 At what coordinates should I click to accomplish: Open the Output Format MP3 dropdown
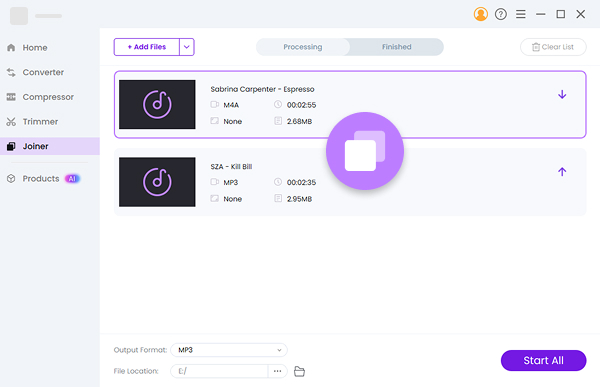point(229,350)
